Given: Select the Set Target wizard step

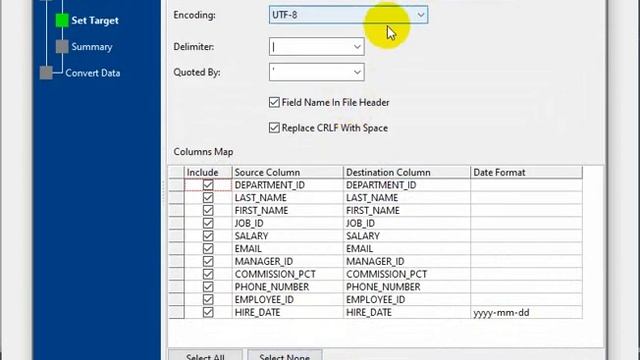Looking at the screenshot, I should (95, 20).
